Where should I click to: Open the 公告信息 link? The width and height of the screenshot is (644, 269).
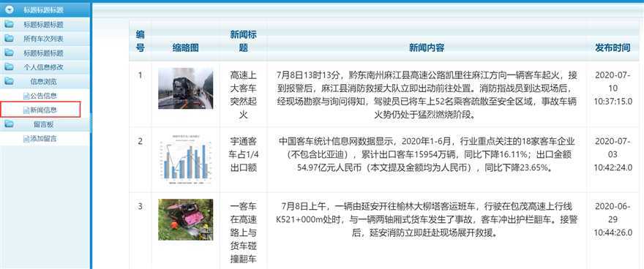point(43,96)
